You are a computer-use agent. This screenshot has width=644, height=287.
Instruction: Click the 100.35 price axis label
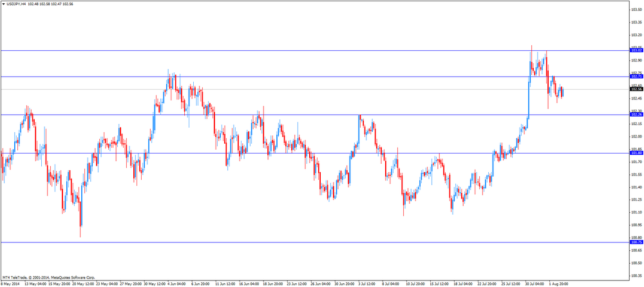[637, 276]
